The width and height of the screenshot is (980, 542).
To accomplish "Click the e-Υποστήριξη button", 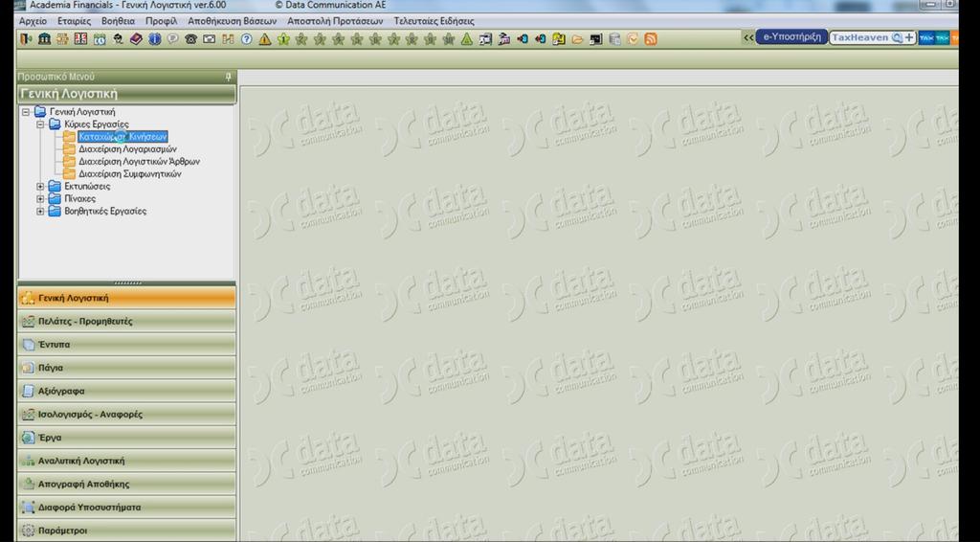I will [x=791, y=37].
